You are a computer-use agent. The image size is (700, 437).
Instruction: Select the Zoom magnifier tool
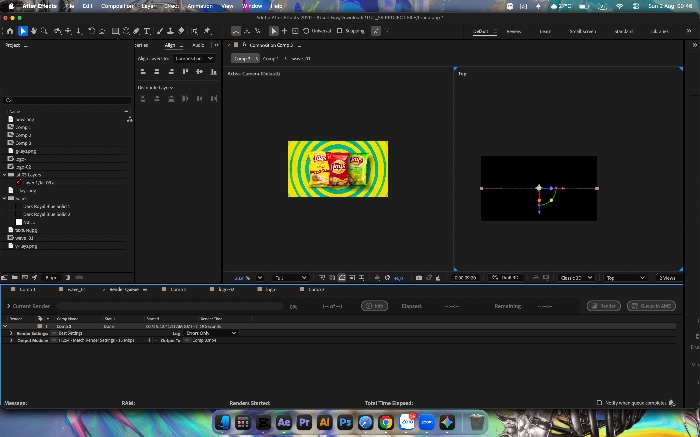[x=44, y=31]
